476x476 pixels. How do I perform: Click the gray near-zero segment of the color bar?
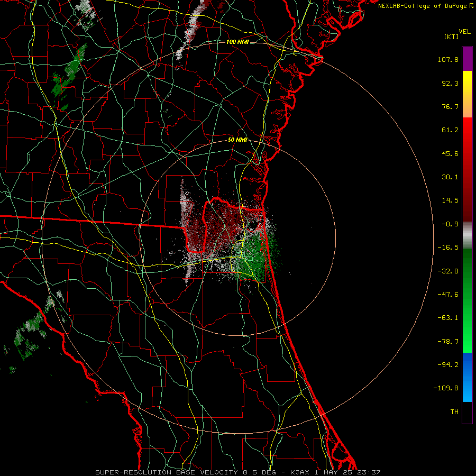467,235
